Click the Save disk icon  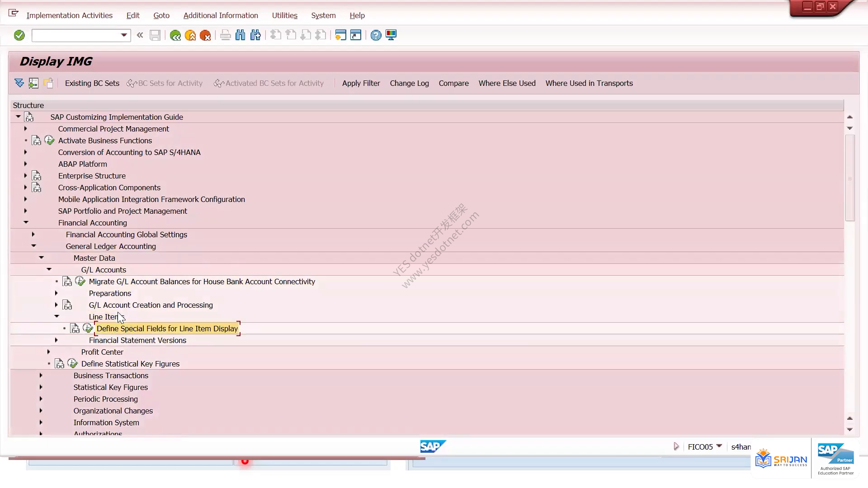tap(155, 35)
